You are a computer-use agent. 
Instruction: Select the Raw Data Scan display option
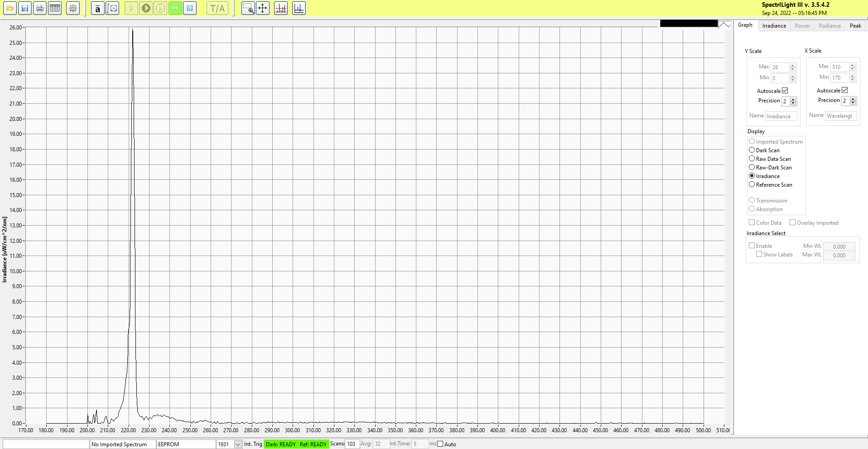(752, 159)
